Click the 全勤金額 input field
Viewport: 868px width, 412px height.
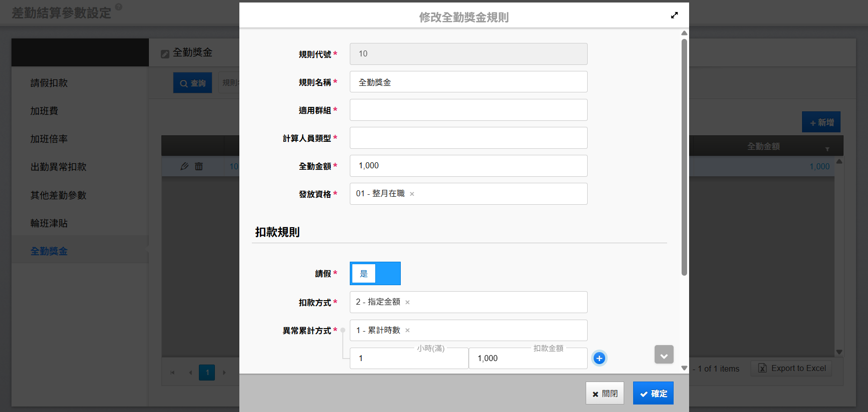coord(468,166)
